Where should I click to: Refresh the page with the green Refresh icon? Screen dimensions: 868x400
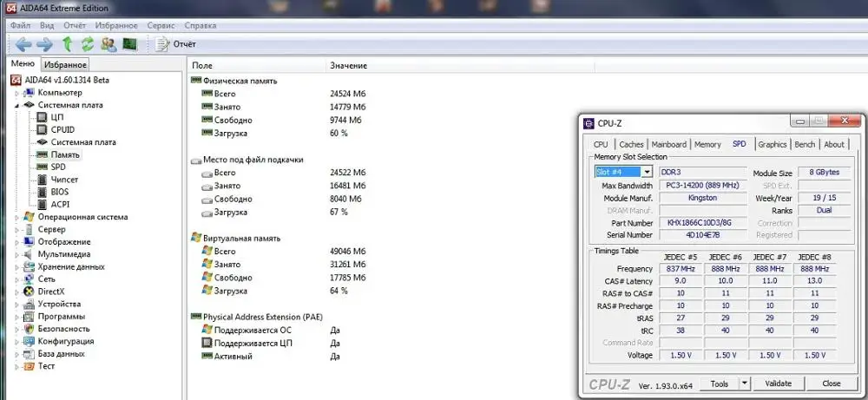tap(88, 44)
